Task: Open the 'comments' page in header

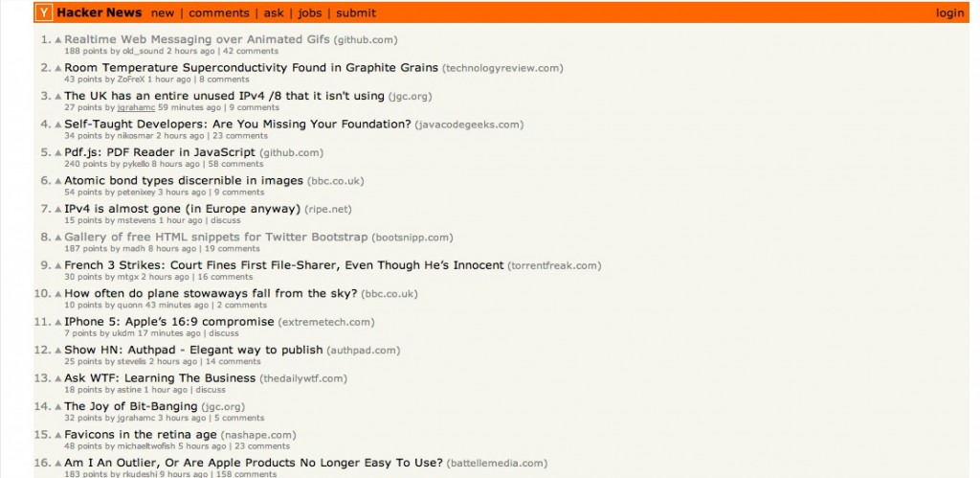Action: click(x=219, y=13)
